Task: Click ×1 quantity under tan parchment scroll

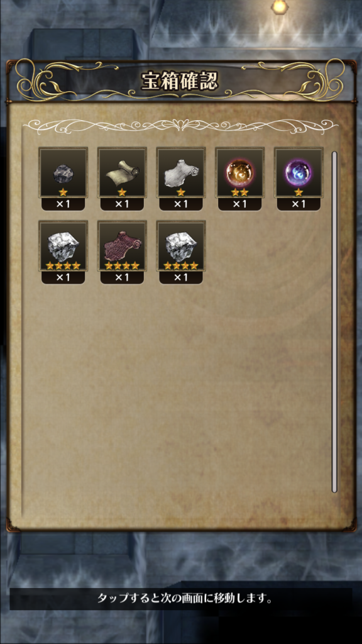Action: point(122,204)
